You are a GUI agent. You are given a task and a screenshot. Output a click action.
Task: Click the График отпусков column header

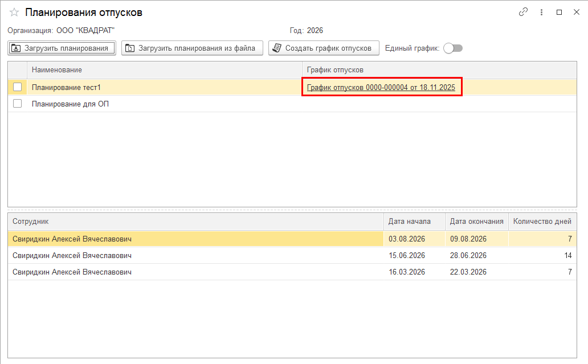coord(439,69)
